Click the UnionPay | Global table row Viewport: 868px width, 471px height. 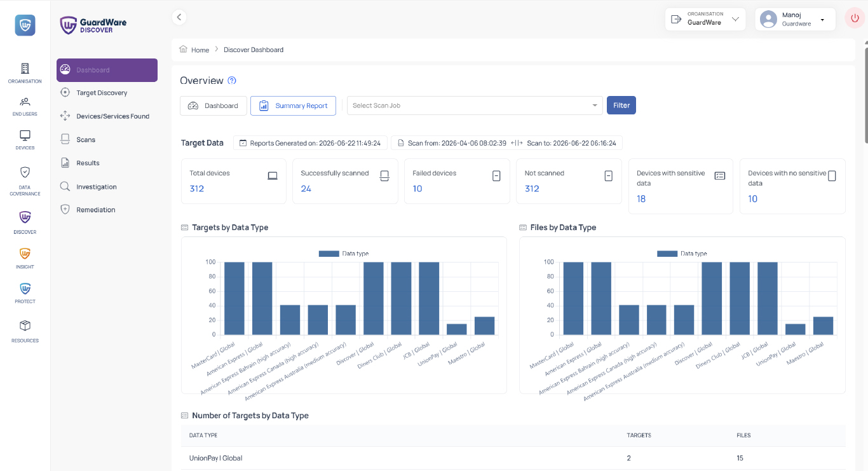513,458
